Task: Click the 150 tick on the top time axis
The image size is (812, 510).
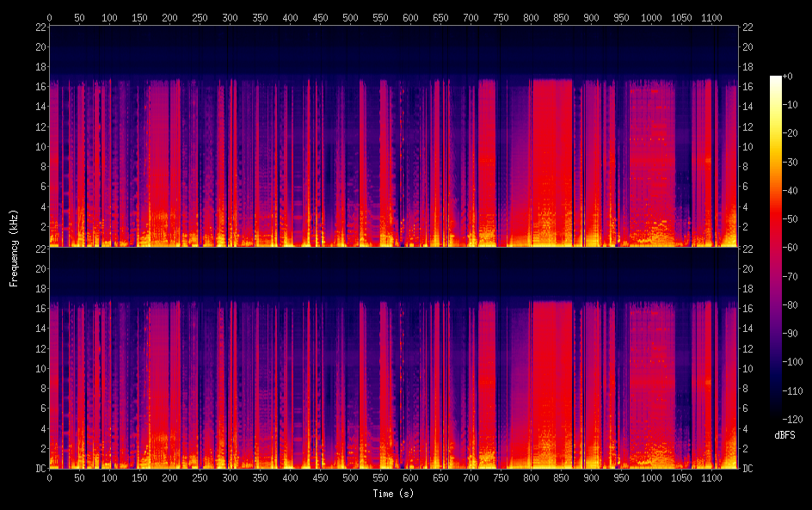Action: (x=139, y=17)
